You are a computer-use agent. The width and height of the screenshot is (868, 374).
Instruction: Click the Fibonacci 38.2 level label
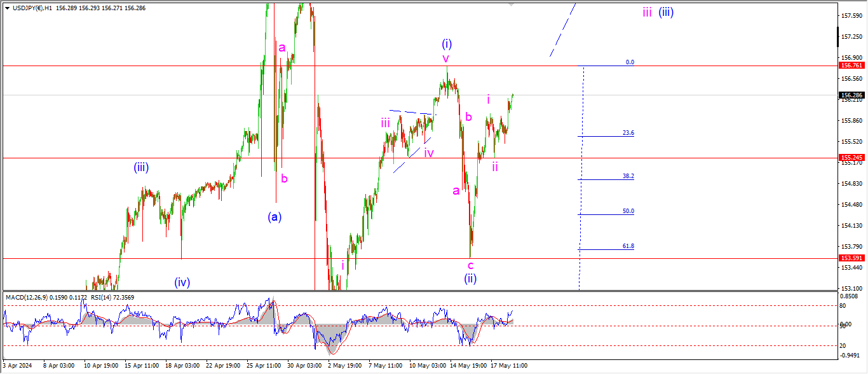point(628,176)
